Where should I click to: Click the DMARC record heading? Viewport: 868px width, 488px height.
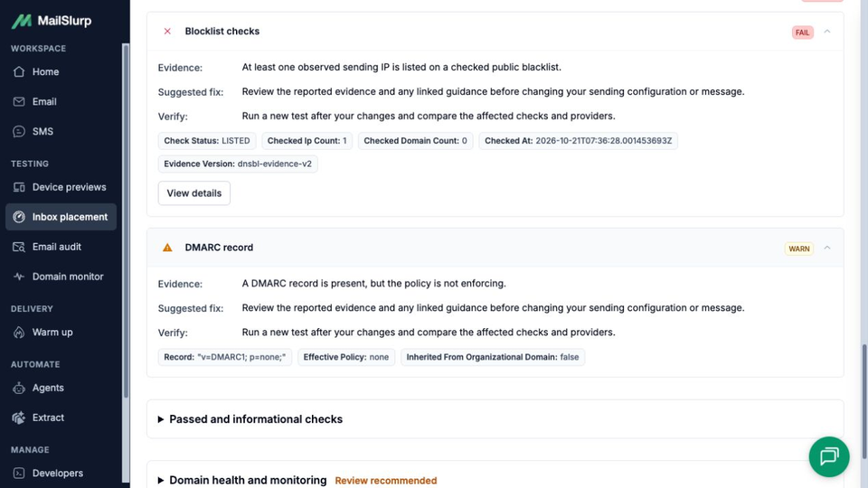pyautogui.click(x=219, y=248)
